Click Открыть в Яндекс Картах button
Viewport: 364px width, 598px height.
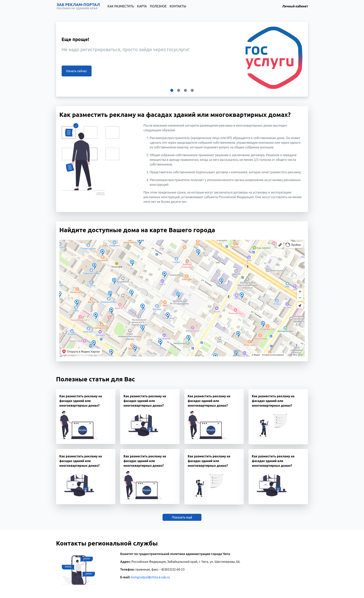(x=81, y=351)
